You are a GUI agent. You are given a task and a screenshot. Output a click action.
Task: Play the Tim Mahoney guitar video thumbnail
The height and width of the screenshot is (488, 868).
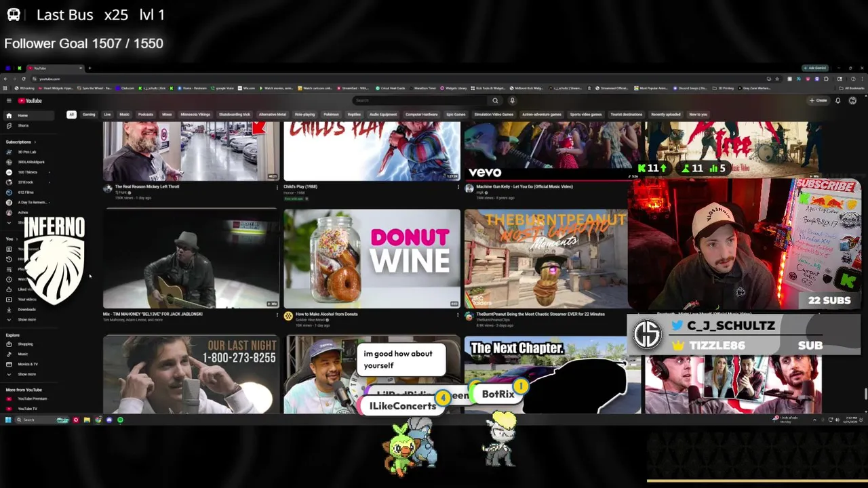pos(191,258)
